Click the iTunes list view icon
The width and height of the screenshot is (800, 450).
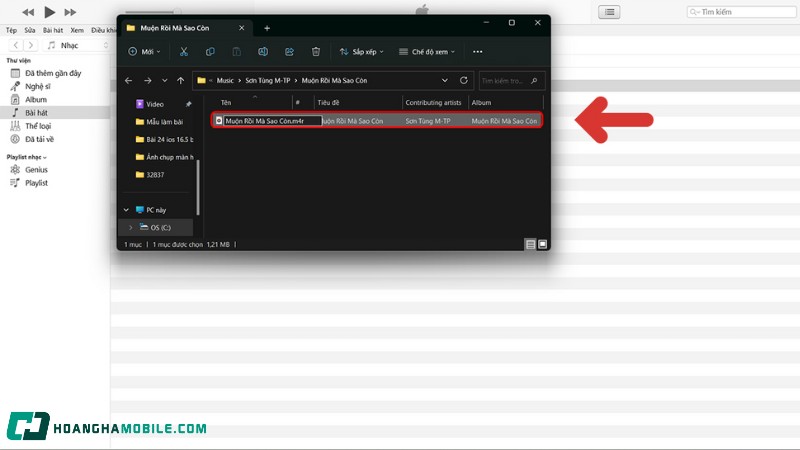point(609,12)
